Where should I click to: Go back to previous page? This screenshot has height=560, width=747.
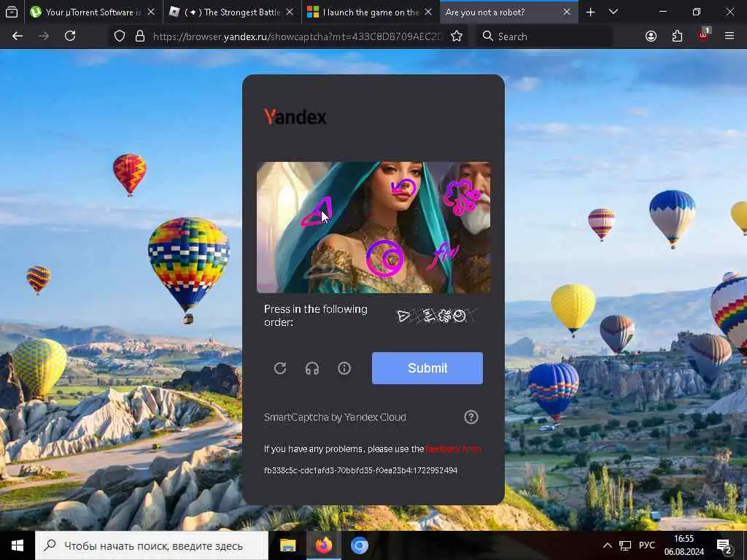[18, 36]
